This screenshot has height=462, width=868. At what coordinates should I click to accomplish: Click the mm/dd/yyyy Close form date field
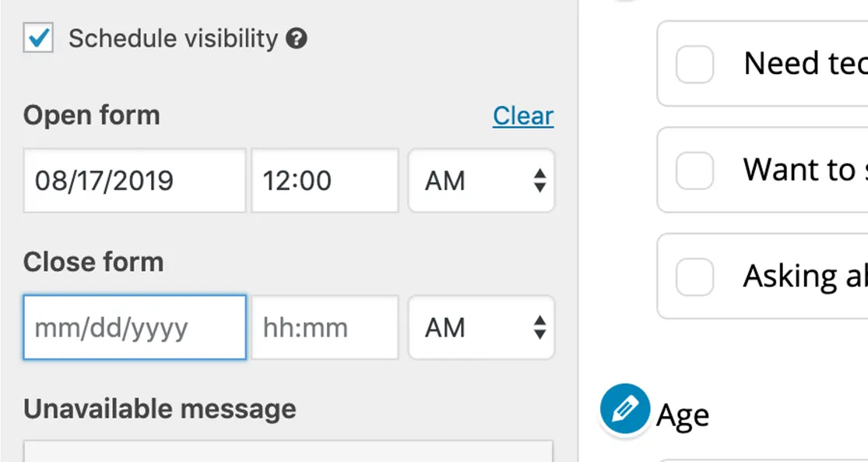click(134, 327)
